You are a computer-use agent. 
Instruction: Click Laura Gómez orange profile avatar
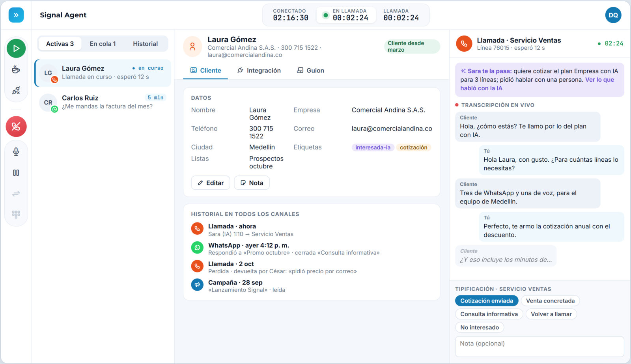tap(192, 47)
